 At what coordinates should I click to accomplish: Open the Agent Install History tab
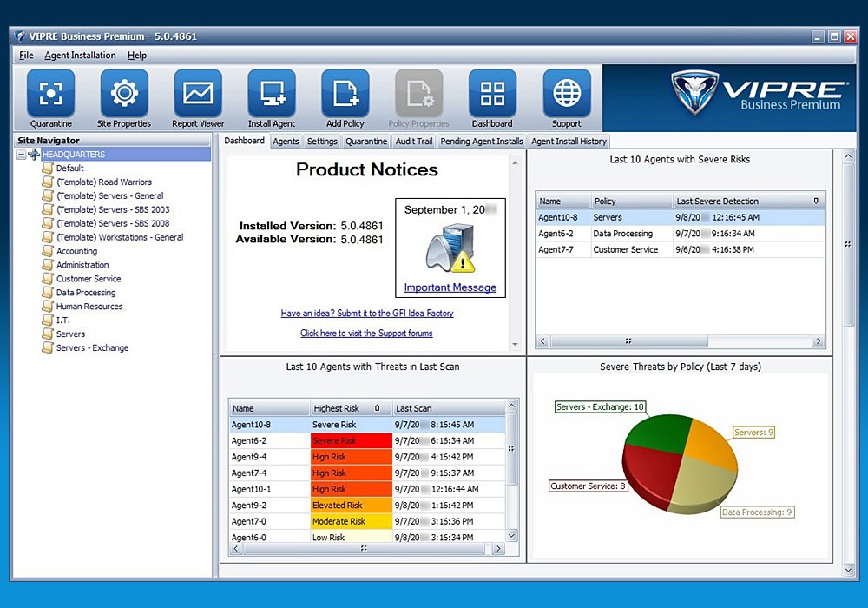click(x=569, y=142)
